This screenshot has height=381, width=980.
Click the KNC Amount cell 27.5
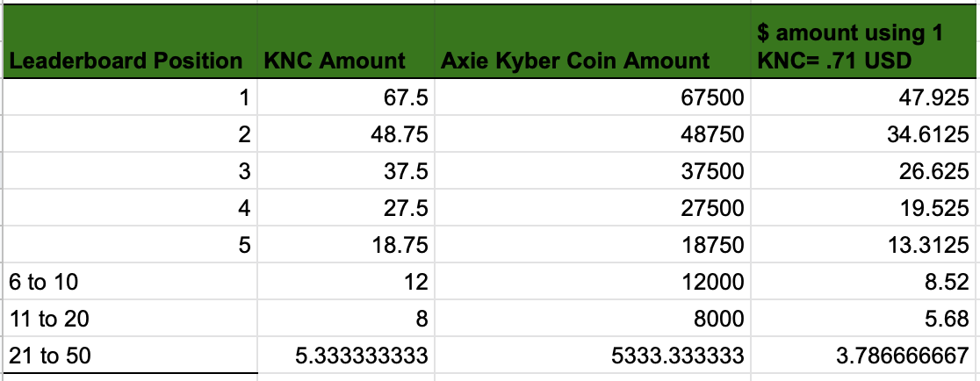point(346,208)
